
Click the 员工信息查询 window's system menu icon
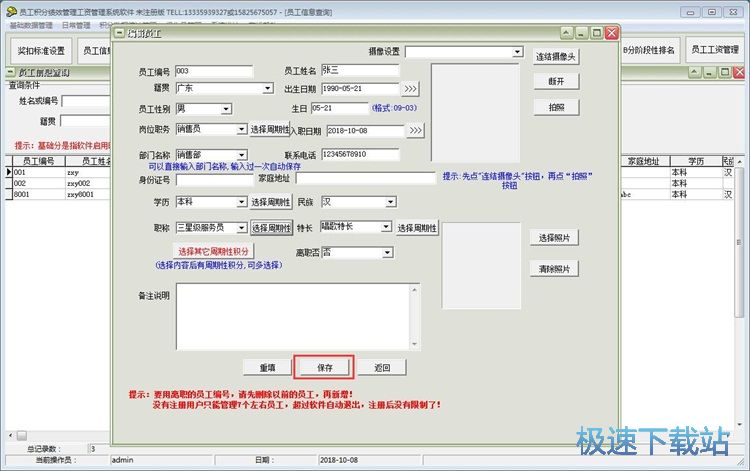(11, 72)
